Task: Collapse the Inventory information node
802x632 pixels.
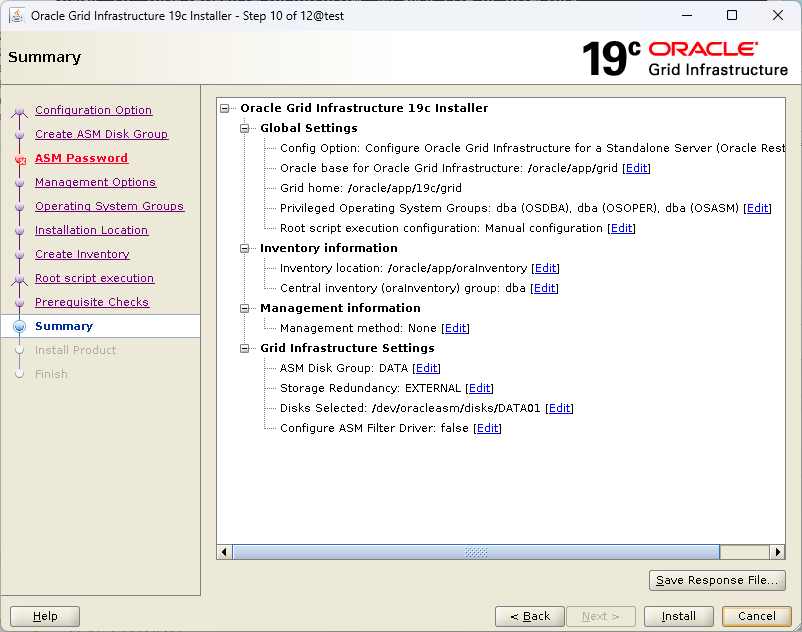Action: click(244, 249)
